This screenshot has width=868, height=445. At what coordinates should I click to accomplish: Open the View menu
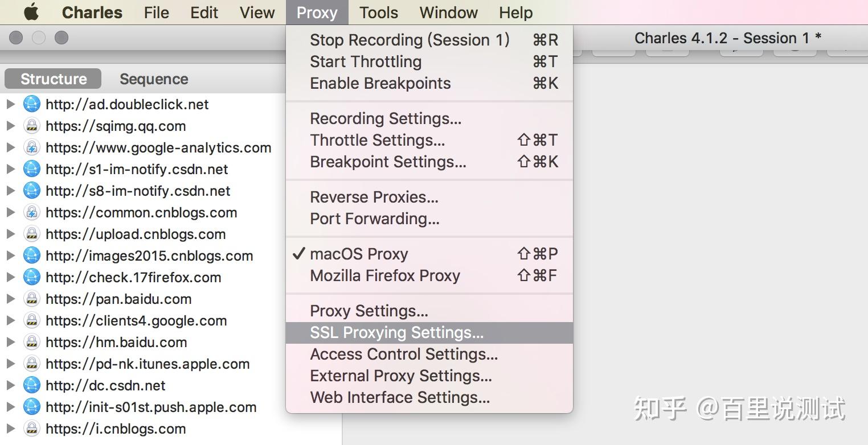coord(257,13)
